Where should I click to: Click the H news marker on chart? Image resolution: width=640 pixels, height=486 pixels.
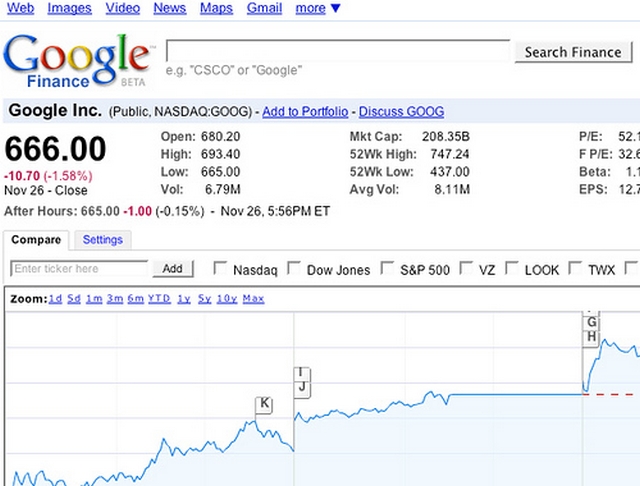click(591, 337)
